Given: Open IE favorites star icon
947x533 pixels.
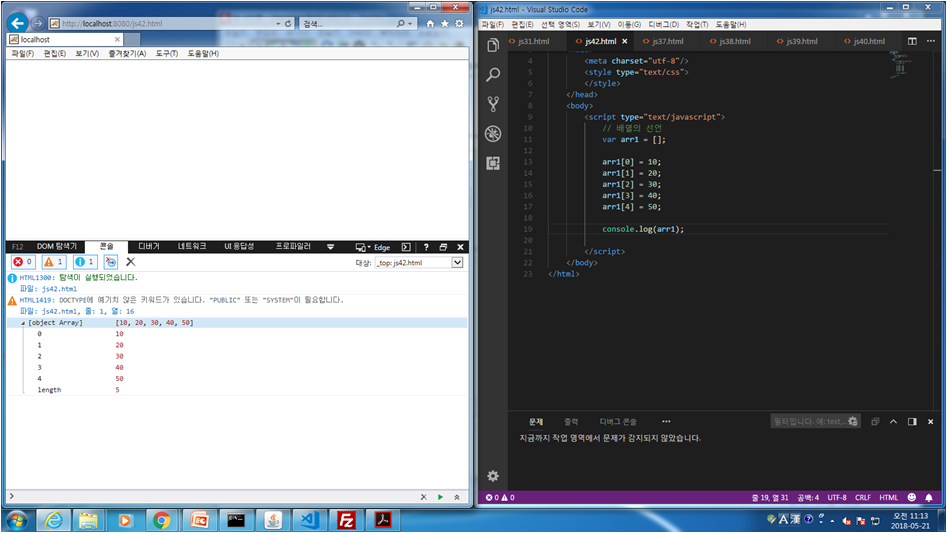Looking at the screenshot, I should click(x=445, y=24).
